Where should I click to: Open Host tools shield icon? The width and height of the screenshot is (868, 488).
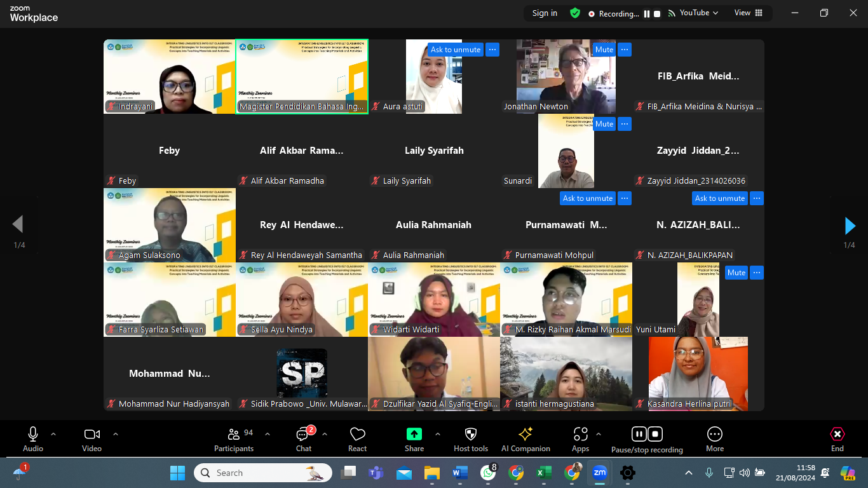(470, 439)
